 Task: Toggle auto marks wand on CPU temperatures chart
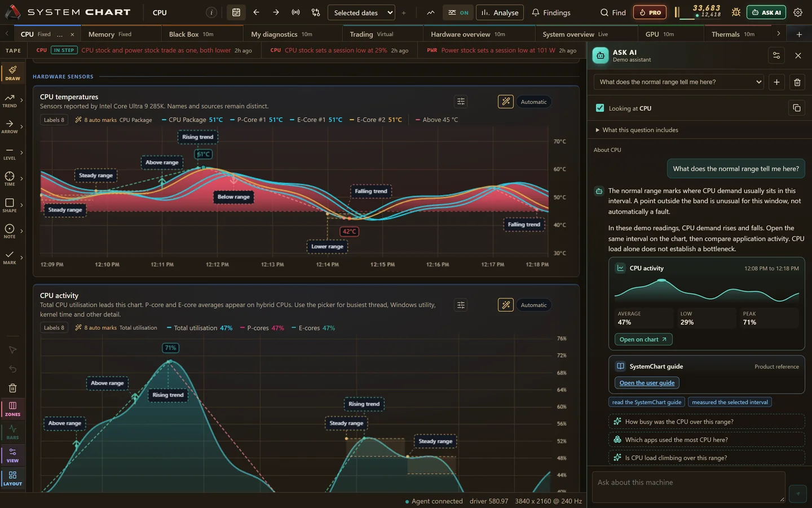506,102
